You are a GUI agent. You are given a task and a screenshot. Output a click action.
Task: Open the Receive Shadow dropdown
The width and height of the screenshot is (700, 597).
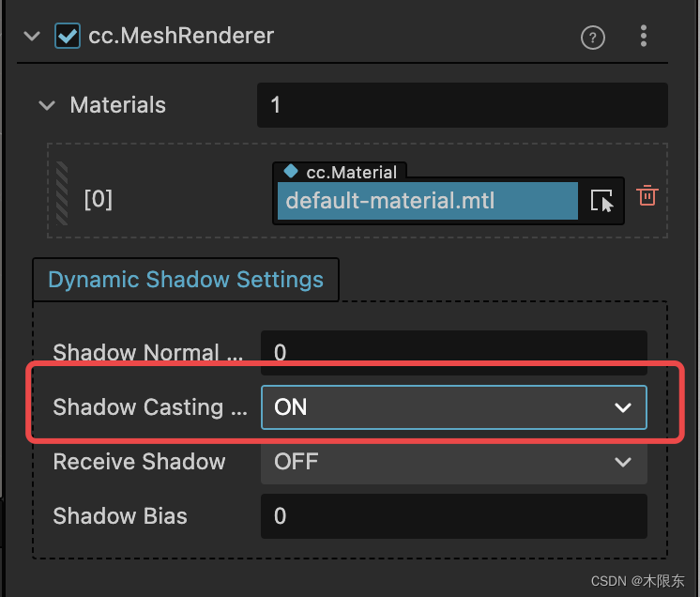coord(454,462)
